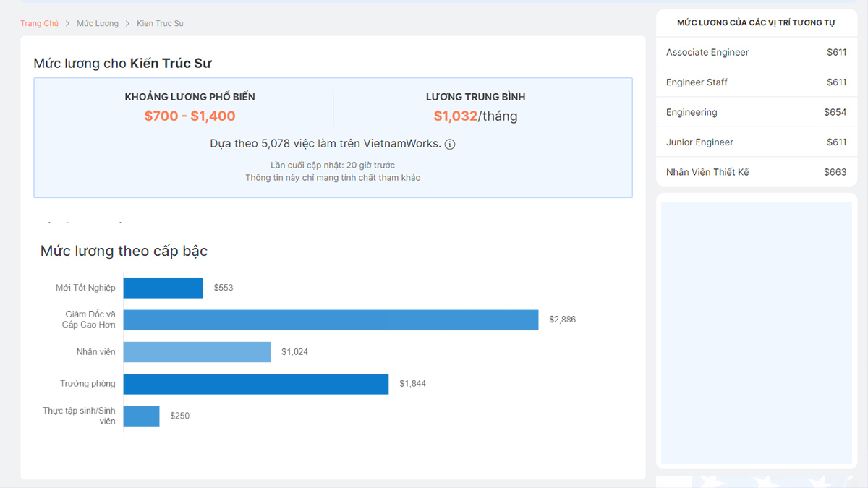Click the info icon beside VietnamWorks text
The height and width of the screenshot is (488, 868).
click(450, 145)
